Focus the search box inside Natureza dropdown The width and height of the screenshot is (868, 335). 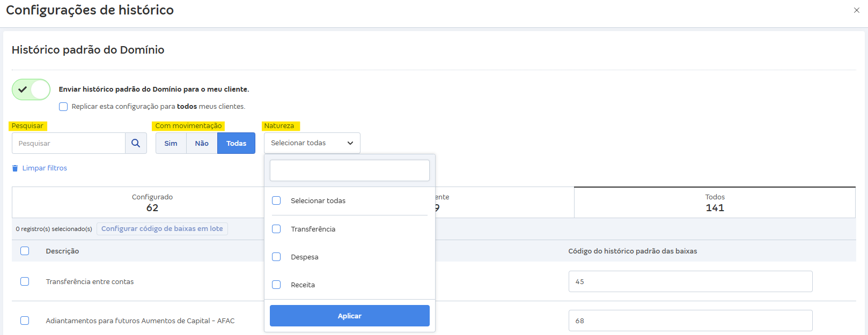[349, 170]
